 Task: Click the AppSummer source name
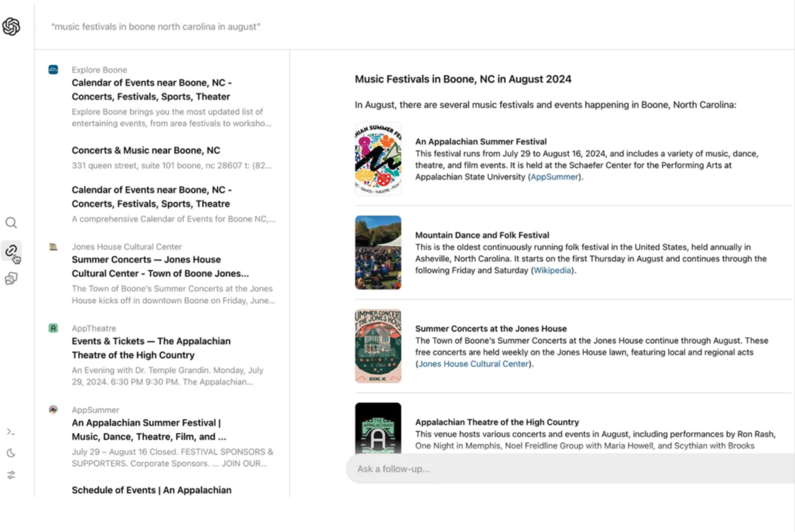(x=95, y=410)
